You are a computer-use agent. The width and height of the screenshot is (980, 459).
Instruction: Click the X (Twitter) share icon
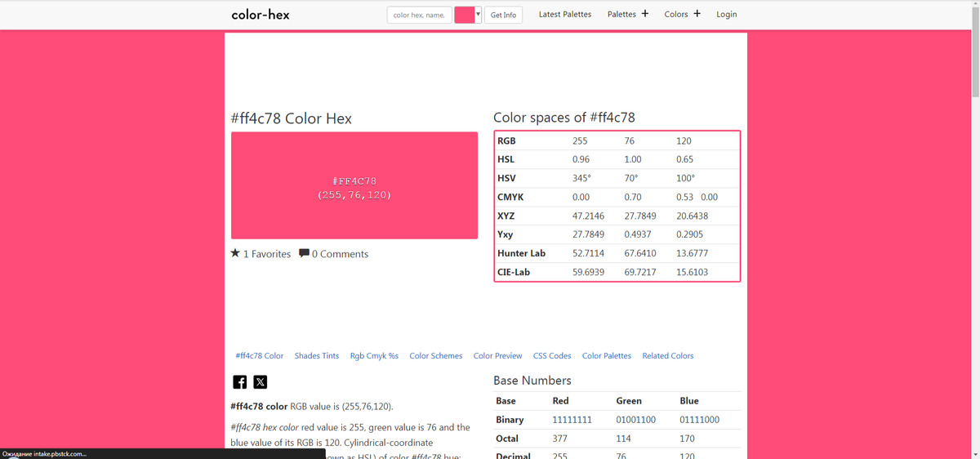[x=260, y=382]
